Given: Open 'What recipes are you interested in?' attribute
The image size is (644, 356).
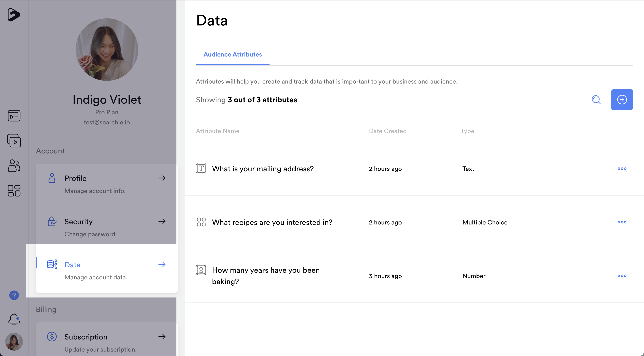Looking at the screenshot, I should pos(272,222).
